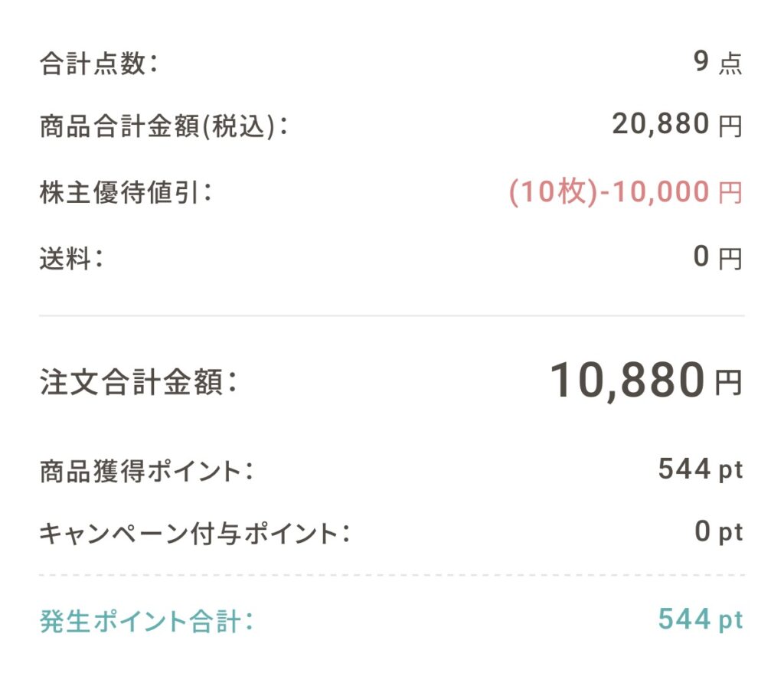Select the 0 pt campaign points value
Image resolution: width=784 pixels, height=673 pixels.
(x=718, y=532)
